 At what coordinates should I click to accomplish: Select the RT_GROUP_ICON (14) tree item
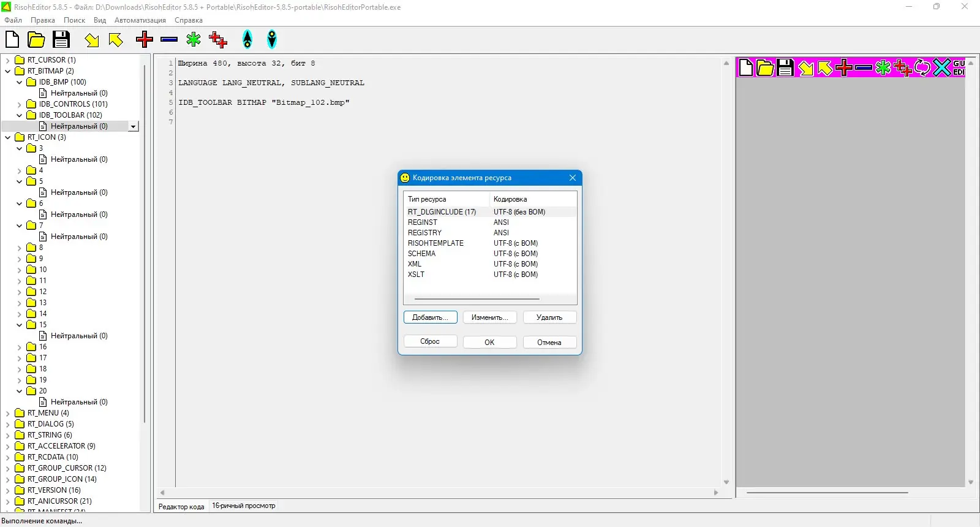(x=62, y=479)
